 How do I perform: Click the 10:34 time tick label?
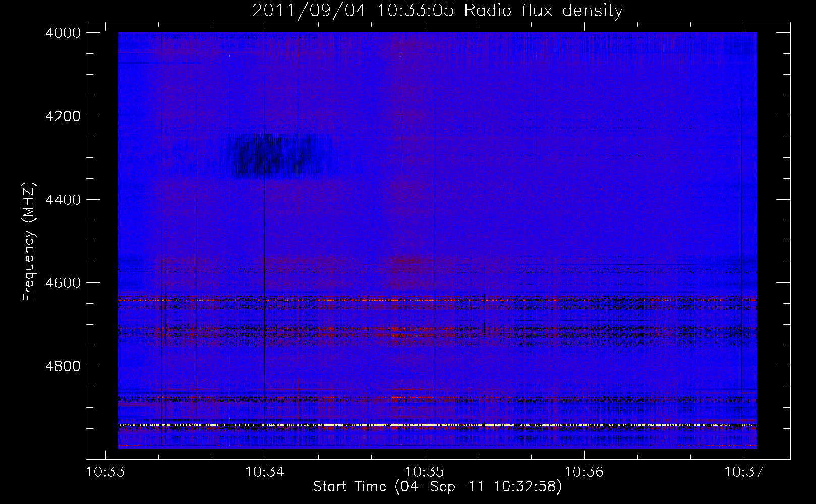click(265, 472)
